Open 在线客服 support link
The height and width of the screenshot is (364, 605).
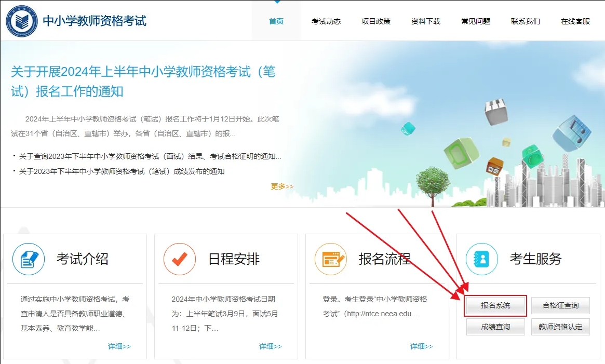pyautogui.click(x=575, y=21)
